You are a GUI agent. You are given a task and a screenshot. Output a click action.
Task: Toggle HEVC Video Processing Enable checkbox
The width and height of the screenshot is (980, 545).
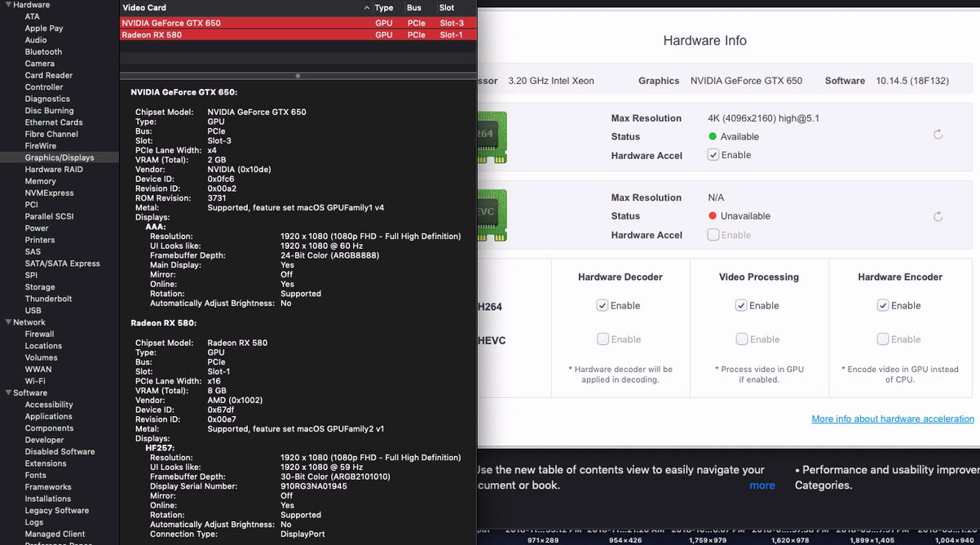point(741,339)
